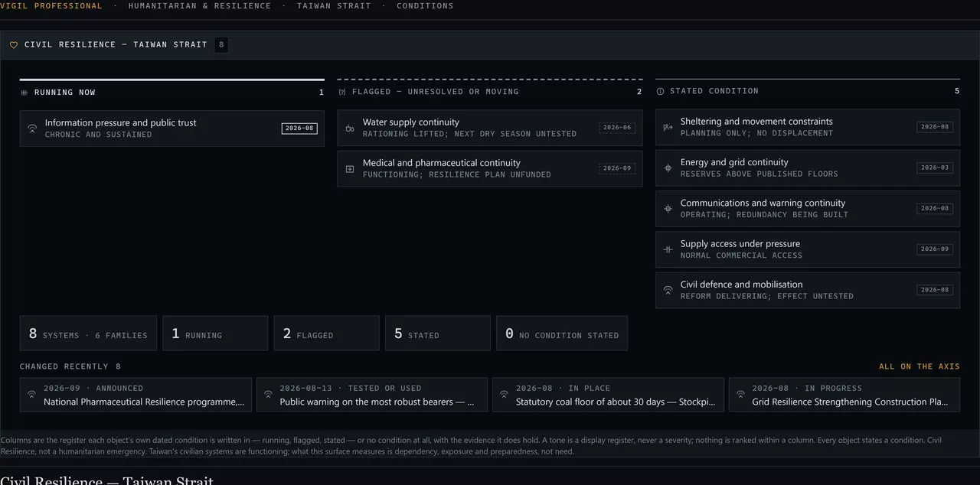Select the 5 Stated summary tile
The height and width of the screenshot is (485, 980).
tap(438, 334)
